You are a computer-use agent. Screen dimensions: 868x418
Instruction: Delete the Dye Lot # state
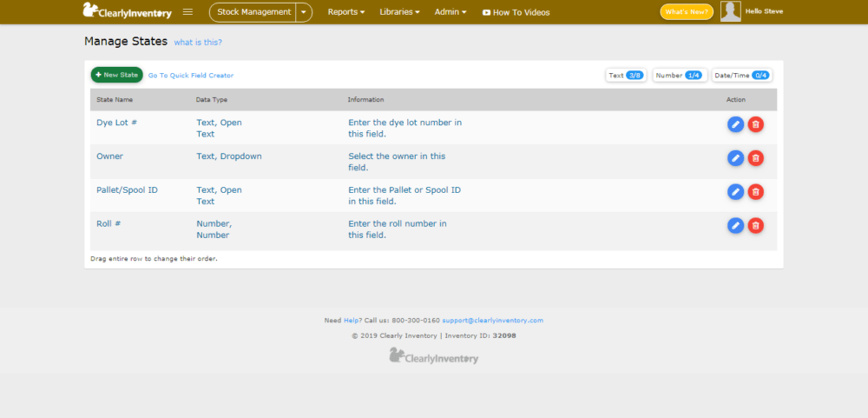tap(756, 125)
